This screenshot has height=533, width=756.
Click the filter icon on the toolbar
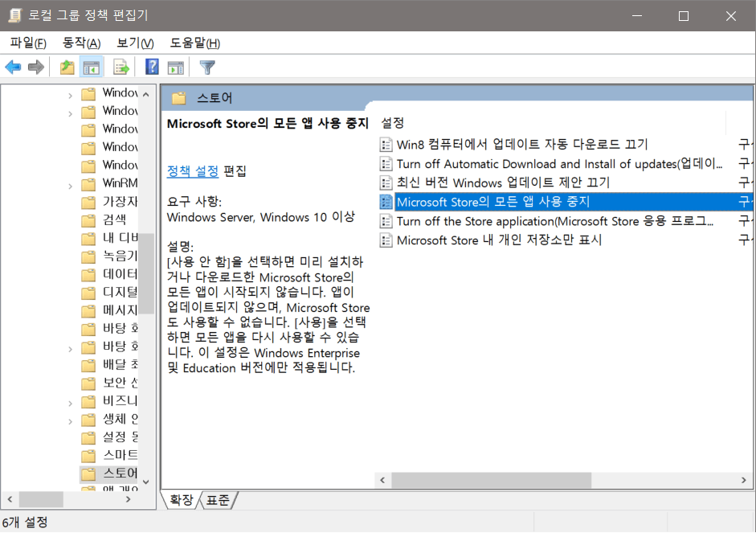pos(206,67)
